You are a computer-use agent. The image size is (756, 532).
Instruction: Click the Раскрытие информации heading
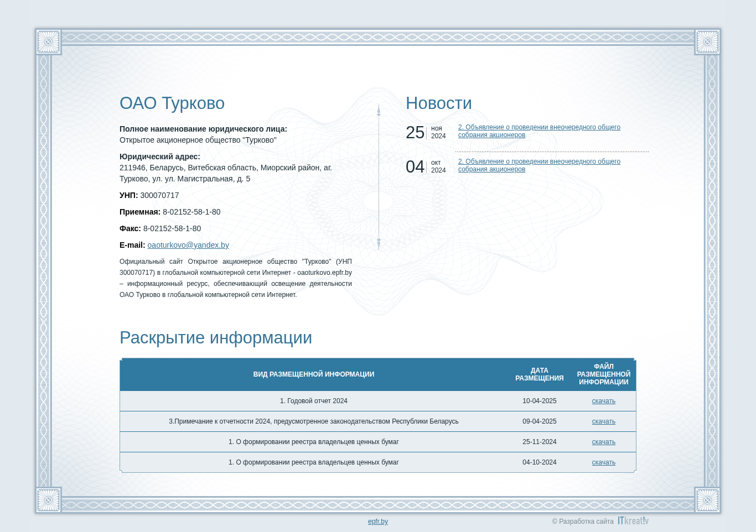(x=216, y=338)
